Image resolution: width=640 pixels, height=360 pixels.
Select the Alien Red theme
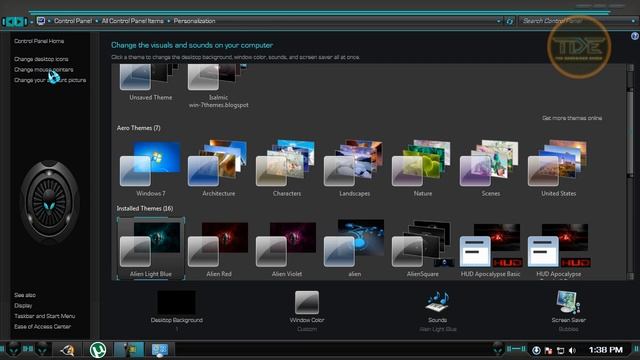(x=218, y=249)
